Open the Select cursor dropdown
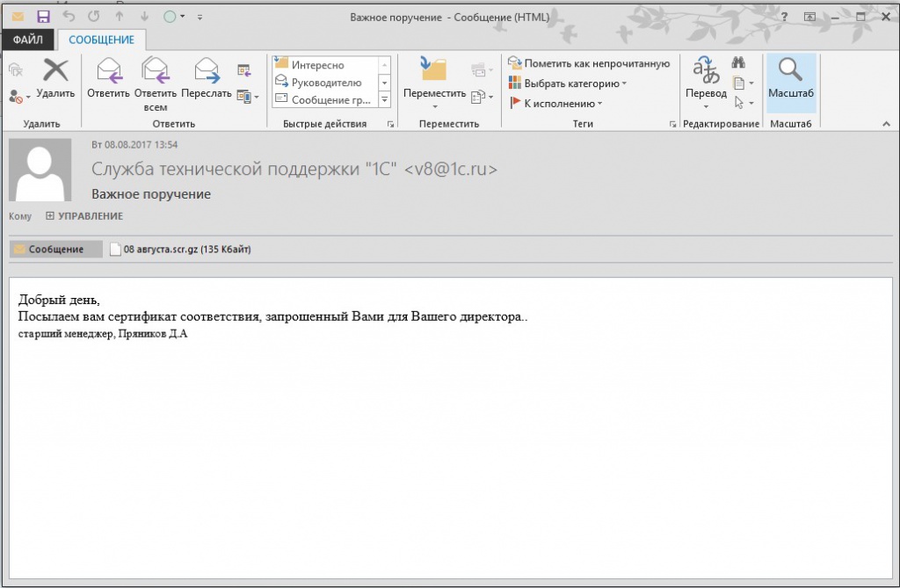The width and height of the screenshot is (900, 588). tap(743, 103)
